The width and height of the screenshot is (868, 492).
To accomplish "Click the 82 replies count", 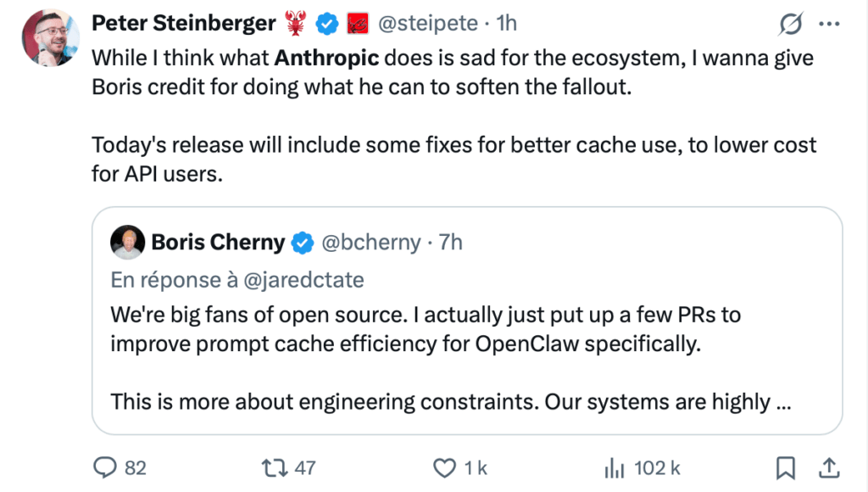I will click(x=134, y=467).
